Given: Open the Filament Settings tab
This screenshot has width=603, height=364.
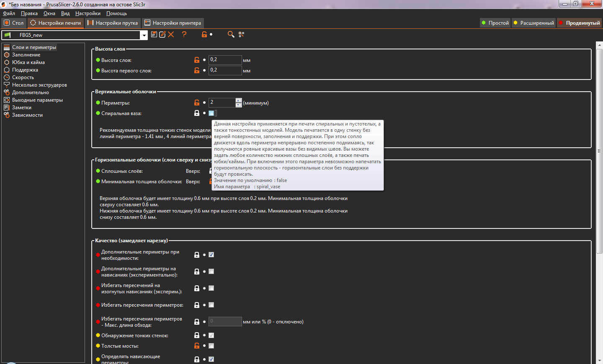Looking at the screenshot, I should (x=113, y=23).
